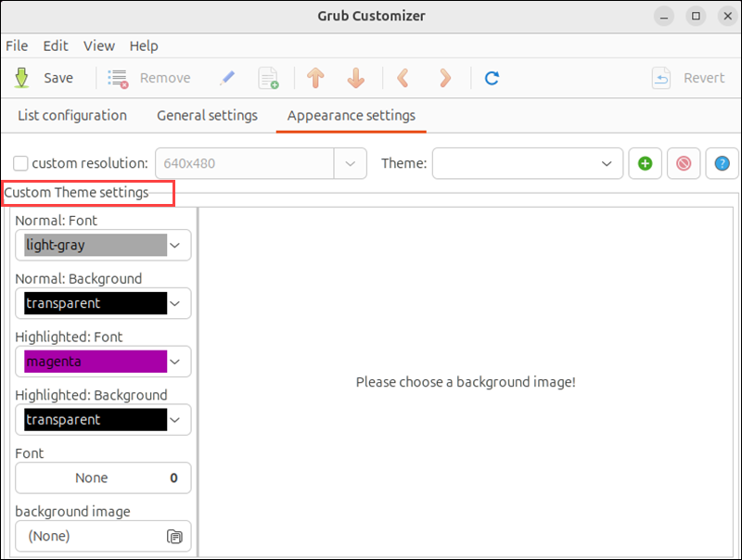Screen dimensions: 742x560
Task: Open the View menu
Action: tap(99, 45)
